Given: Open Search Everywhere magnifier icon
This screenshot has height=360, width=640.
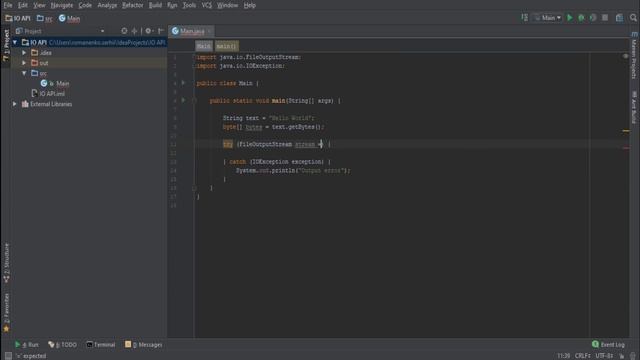Looking at the screenshot, I should pos(633,18).
